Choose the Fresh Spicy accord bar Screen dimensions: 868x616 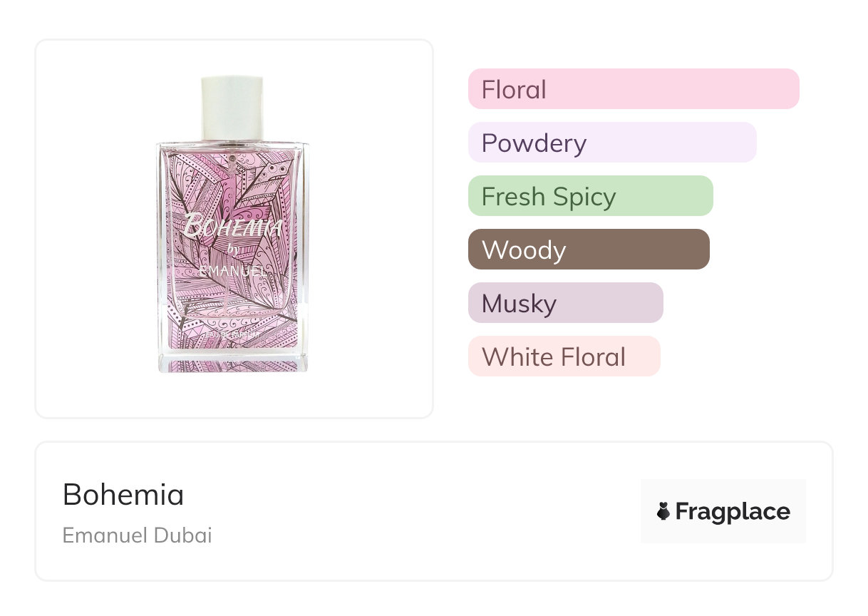(590, 196)
